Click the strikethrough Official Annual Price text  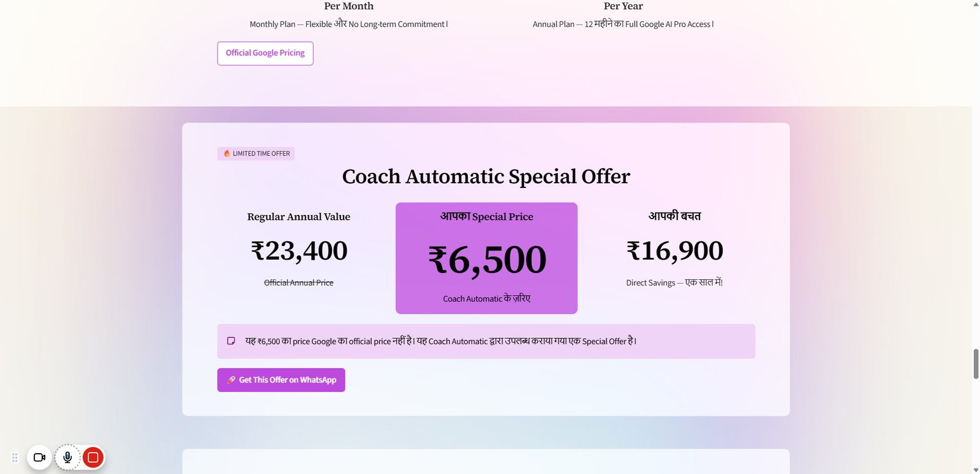[299, 283]
